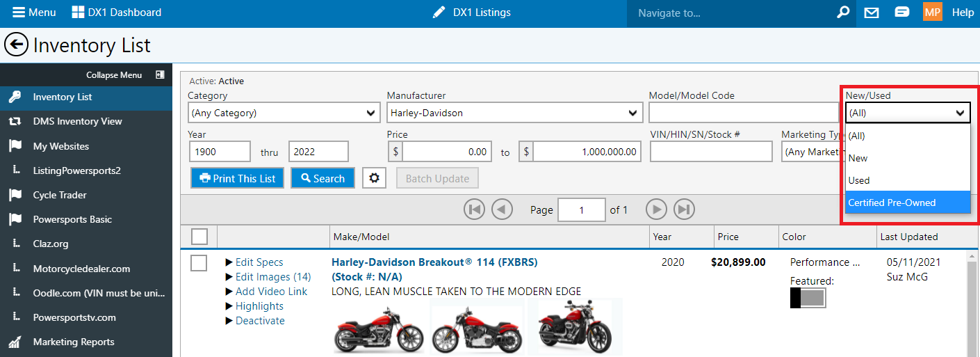Click the flag icon for My Websites
This screenshot has width=980, height=357.
pyautogui.click(x=15, y=146)
